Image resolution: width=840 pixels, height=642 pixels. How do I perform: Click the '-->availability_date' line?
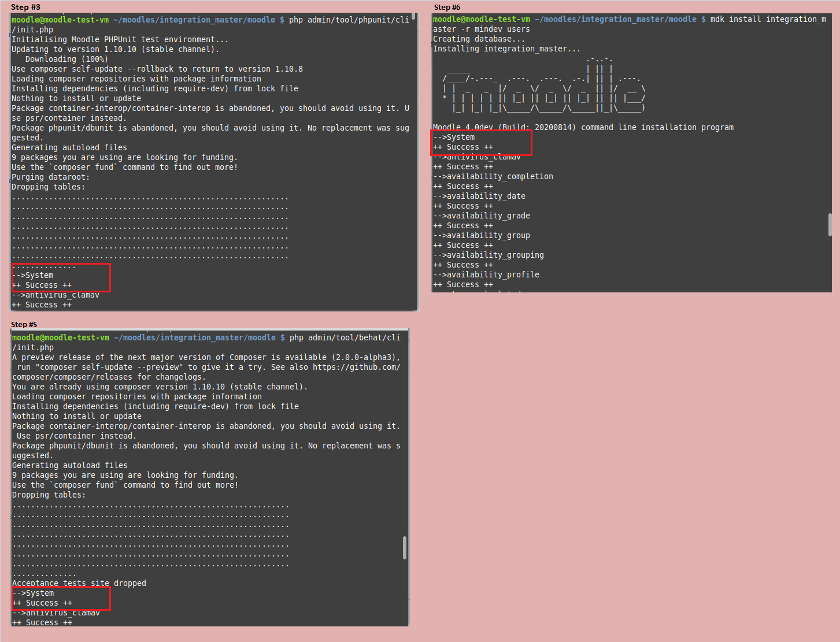(479, 196)
